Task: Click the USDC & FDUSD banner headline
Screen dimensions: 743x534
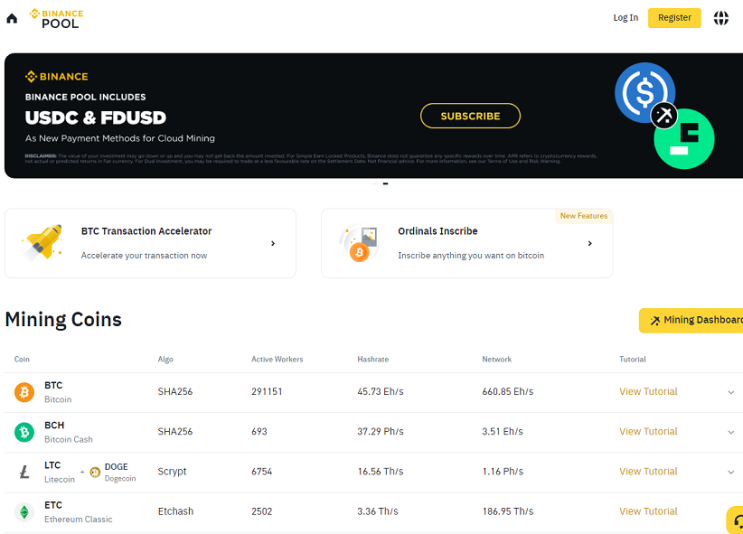Action: click(x=95, y=118)
